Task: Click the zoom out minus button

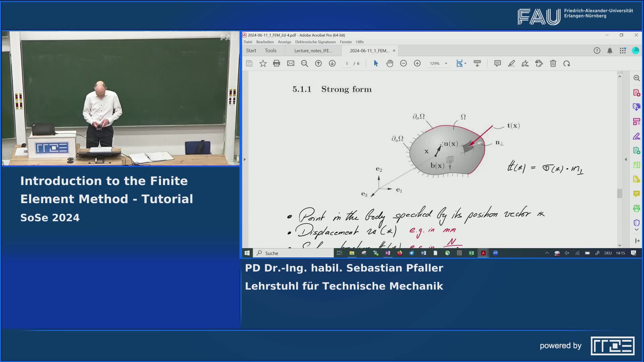Action: click(x=404, y=63)
